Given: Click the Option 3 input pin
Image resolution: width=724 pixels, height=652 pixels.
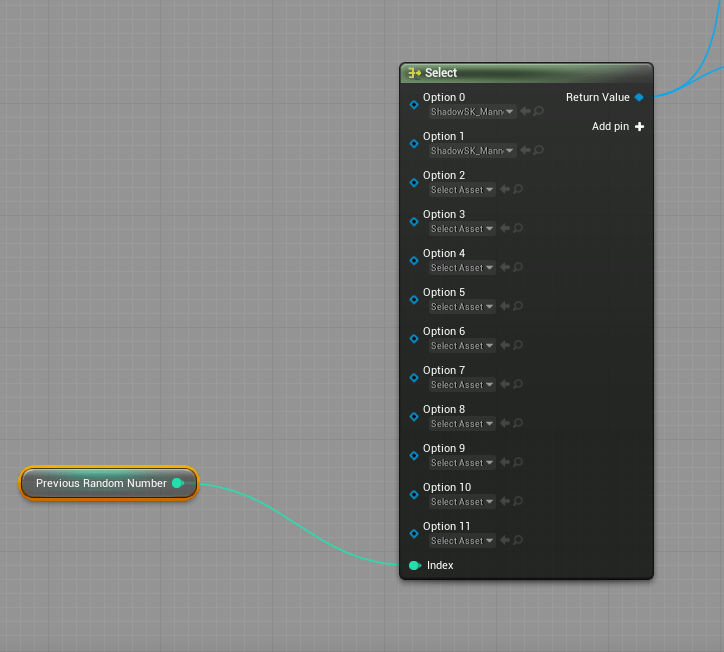Looking at the screenshot, I should pos(414,221).
